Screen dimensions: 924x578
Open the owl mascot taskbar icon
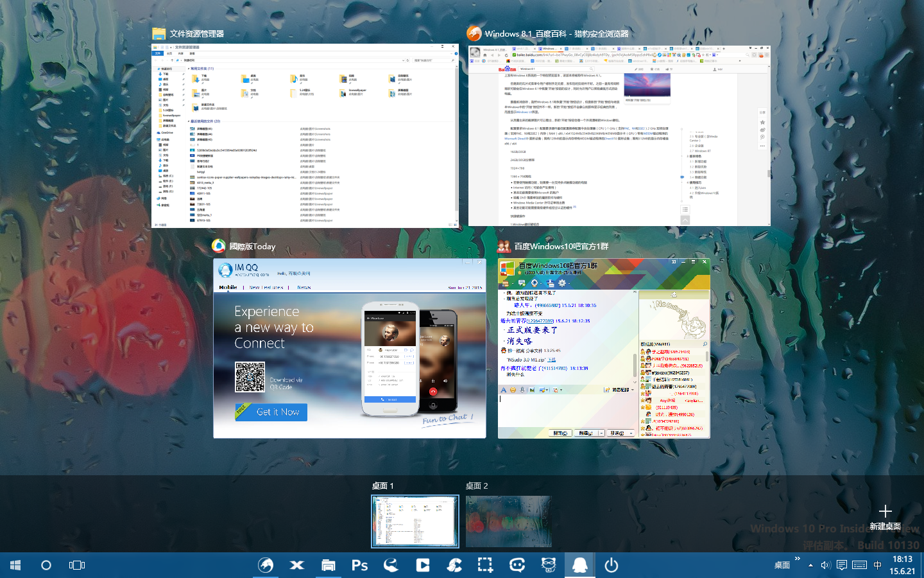point(548,565)
